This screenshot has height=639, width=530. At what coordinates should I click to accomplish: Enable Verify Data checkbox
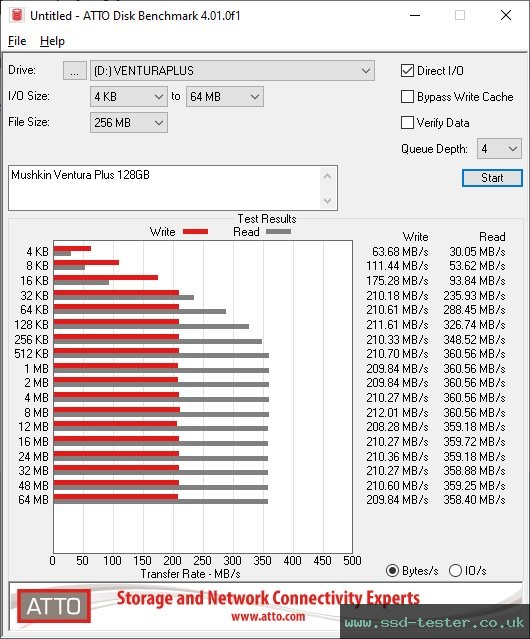point(407,123)
